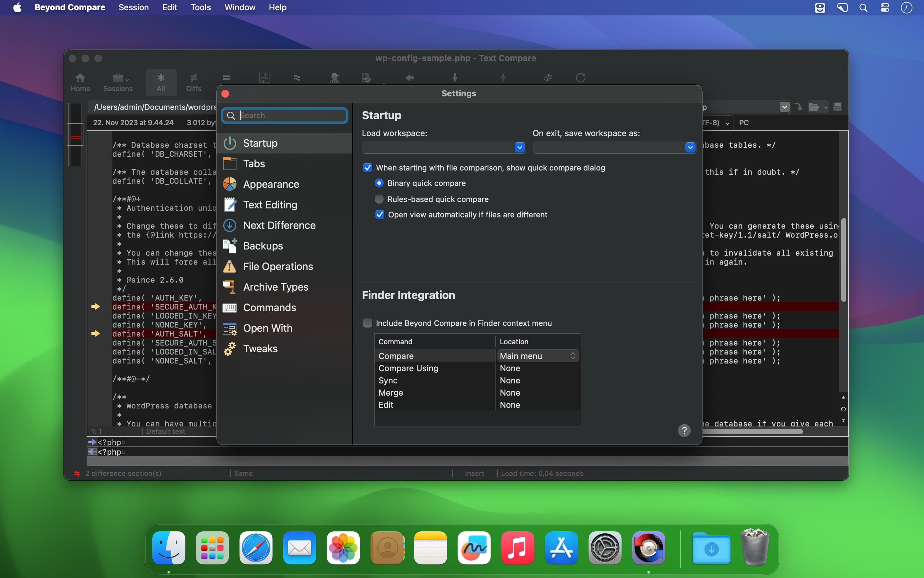Click the Location column header
924x578 pixels.
coord(538,342)
